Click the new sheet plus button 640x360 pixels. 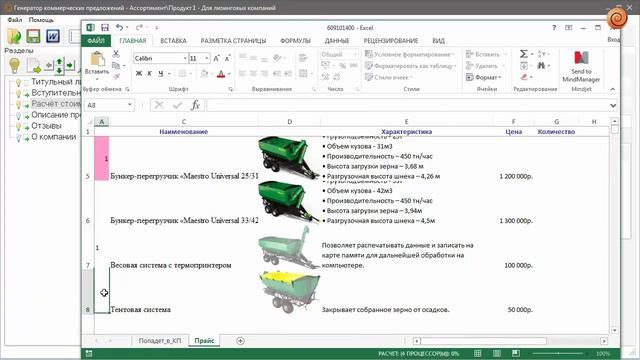(240, 341)
